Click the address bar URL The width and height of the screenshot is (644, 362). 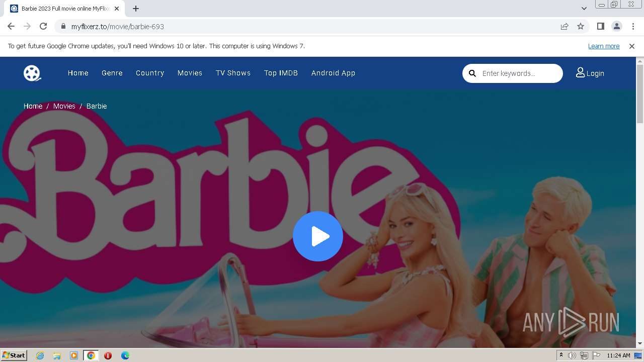tap(118, 26)
